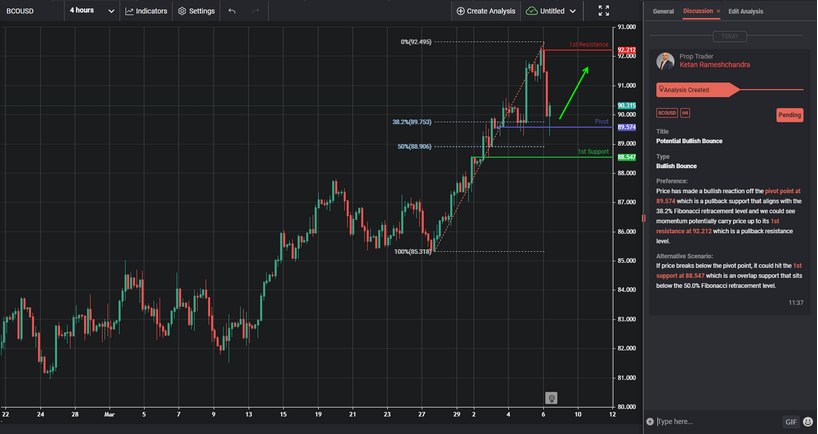The width and height of the screenshot is (818, 434).
Task: Click the 1st Resistance line label
Action: pos(588,44)
